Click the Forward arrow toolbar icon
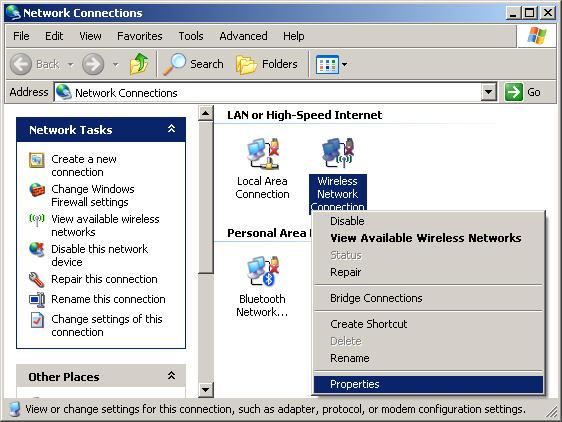Image resolution: width=562 pixels, height=422 pixels. click(93, 64)
